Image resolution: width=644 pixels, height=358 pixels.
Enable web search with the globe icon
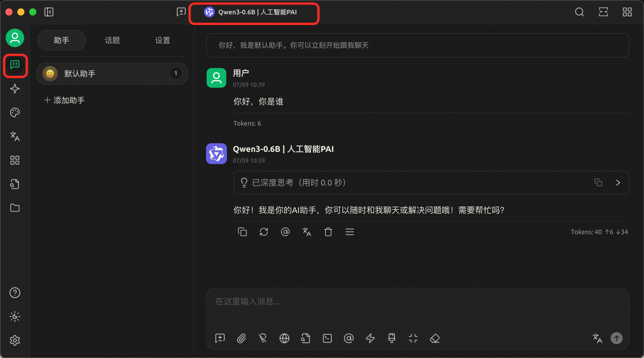284,338
